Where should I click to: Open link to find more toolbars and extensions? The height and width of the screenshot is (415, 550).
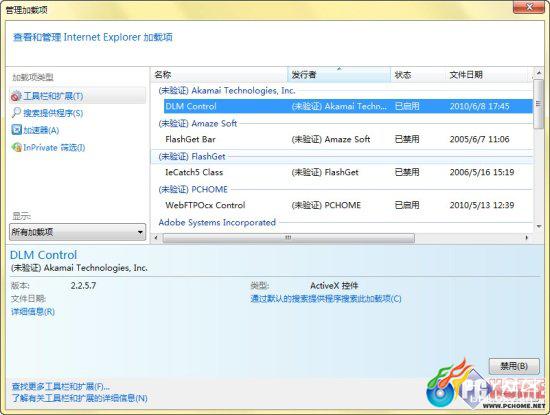pos(61,386)
